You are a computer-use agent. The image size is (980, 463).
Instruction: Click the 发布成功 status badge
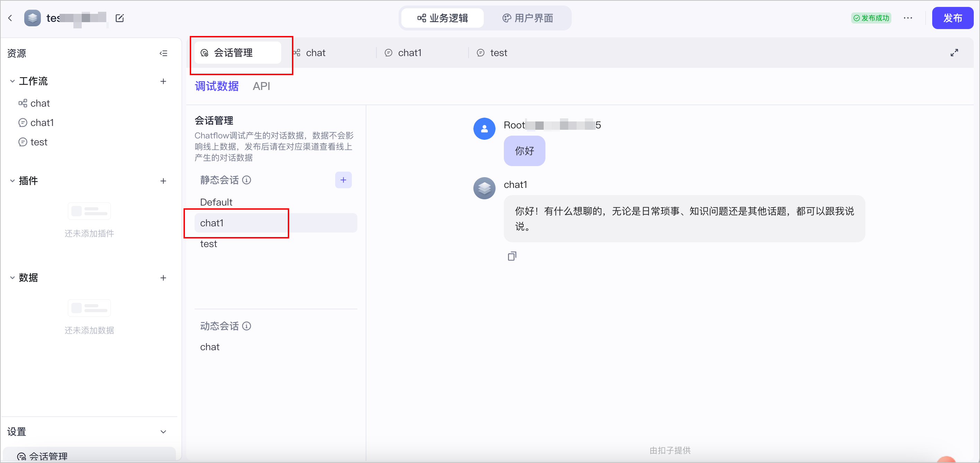(871, 18)
